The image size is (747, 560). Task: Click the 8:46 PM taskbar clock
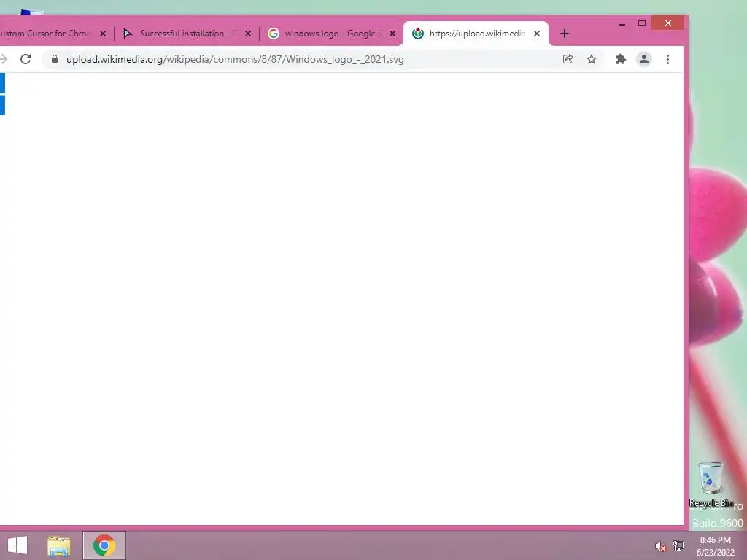tap(715, 545)
